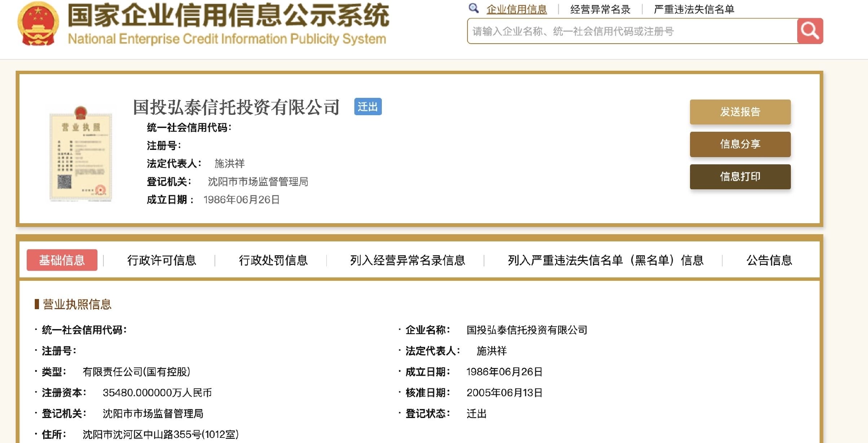Select the 基础信息 tab

pos(62,260)
